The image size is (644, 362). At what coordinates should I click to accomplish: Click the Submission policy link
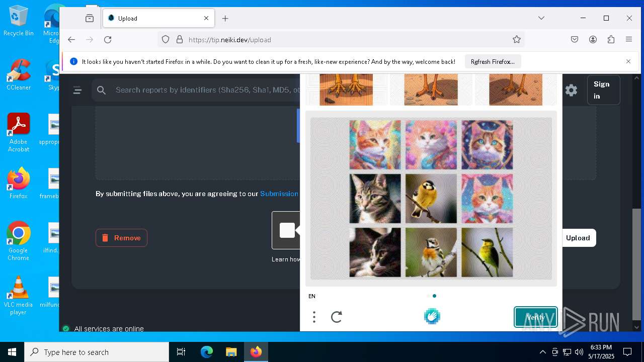coord(279,194)
